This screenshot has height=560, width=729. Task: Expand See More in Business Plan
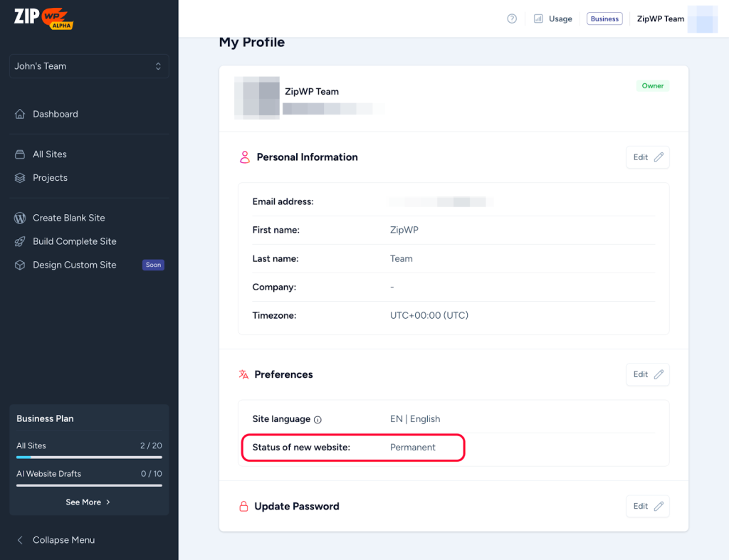tap(88, 502)
